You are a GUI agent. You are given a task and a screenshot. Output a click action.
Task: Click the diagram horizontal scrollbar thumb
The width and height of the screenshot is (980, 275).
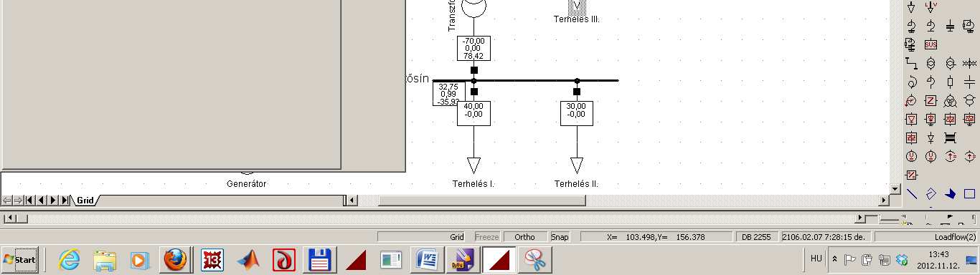[x=481, y=201]
